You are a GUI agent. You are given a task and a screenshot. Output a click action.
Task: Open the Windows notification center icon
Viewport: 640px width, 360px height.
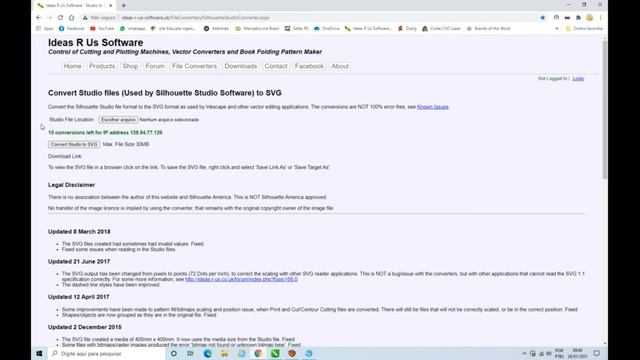tap(596, 353)
